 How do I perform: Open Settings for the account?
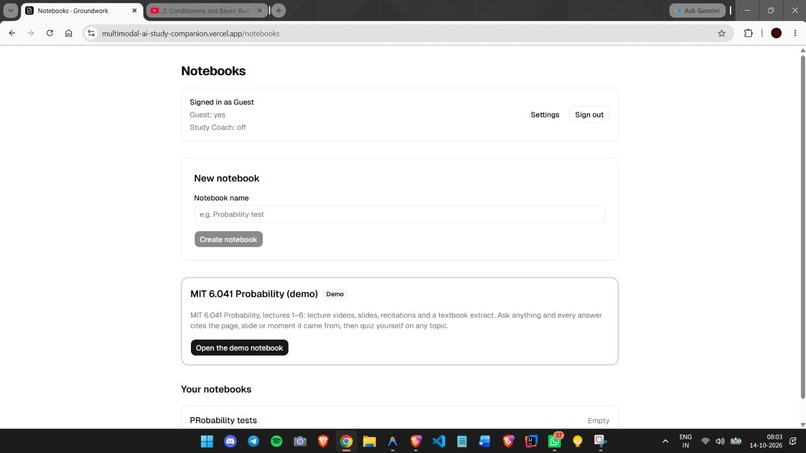tap(545, 115)
